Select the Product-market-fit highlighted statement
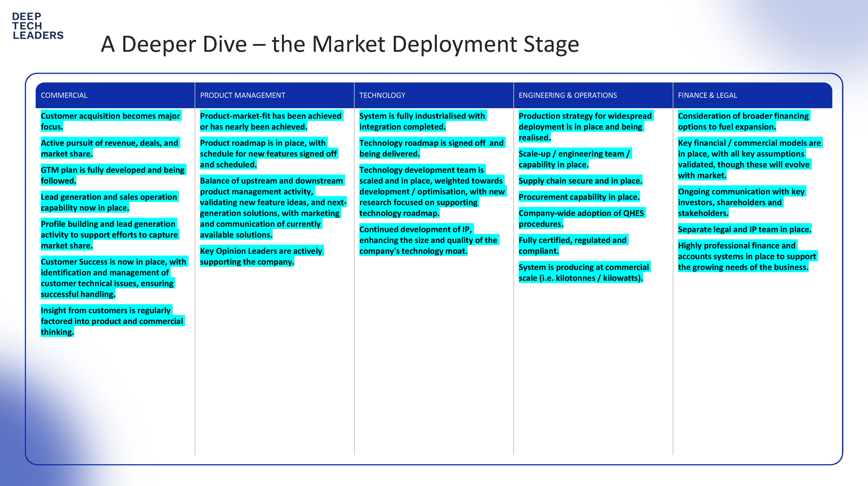The width and height of the screenshot is (868, 486). click(271, 121)
